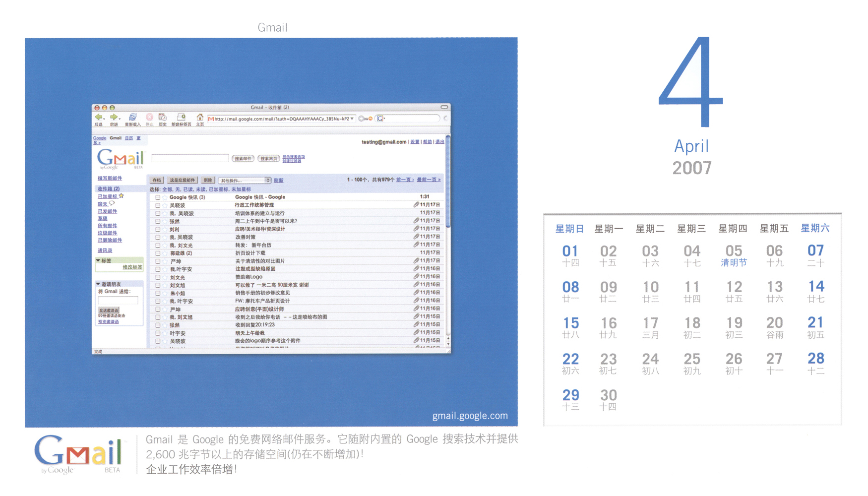Tick checkbox for FW: 摩托车产品折页设计 message
This screenshot has width=868, height=496.
157,301
